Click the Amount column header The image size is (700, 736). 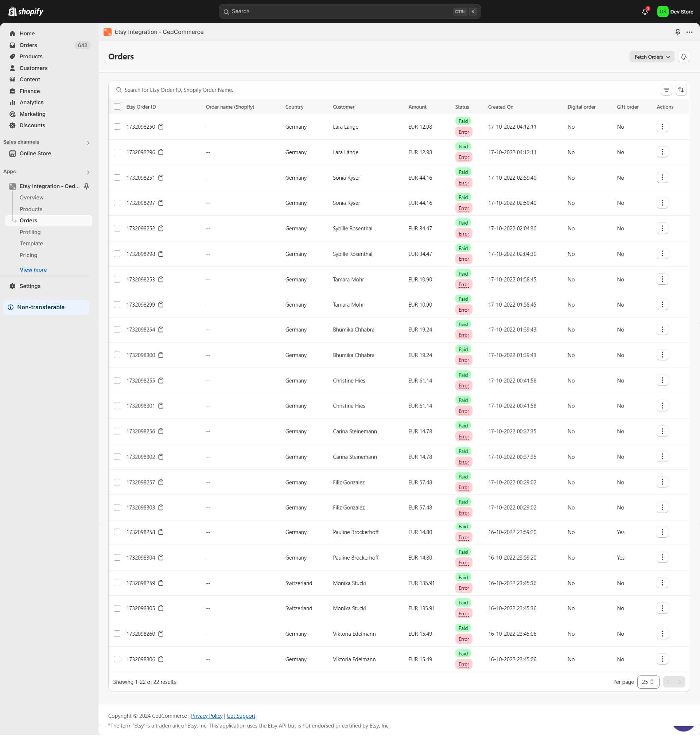pyautogui.click(x=417, y=107)
